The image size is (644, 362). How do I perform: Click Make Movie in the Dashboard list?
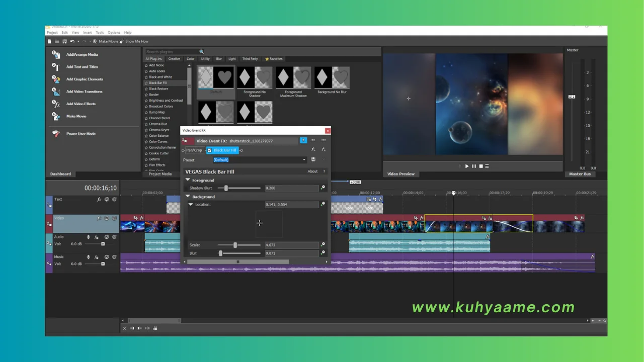tap(76, 116)
